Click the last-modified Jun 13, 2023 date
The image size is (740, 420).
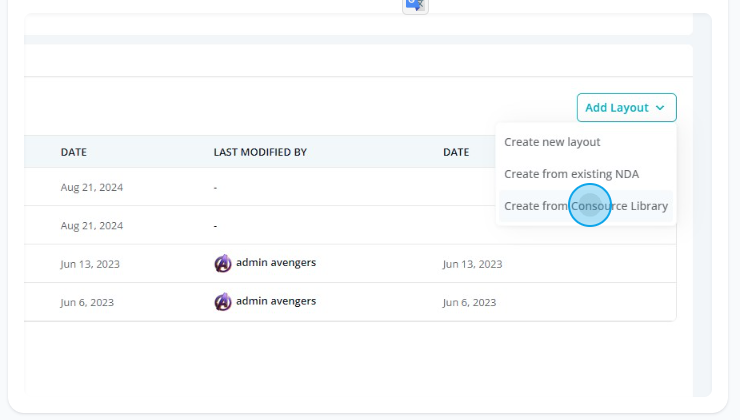click(472, 264)
